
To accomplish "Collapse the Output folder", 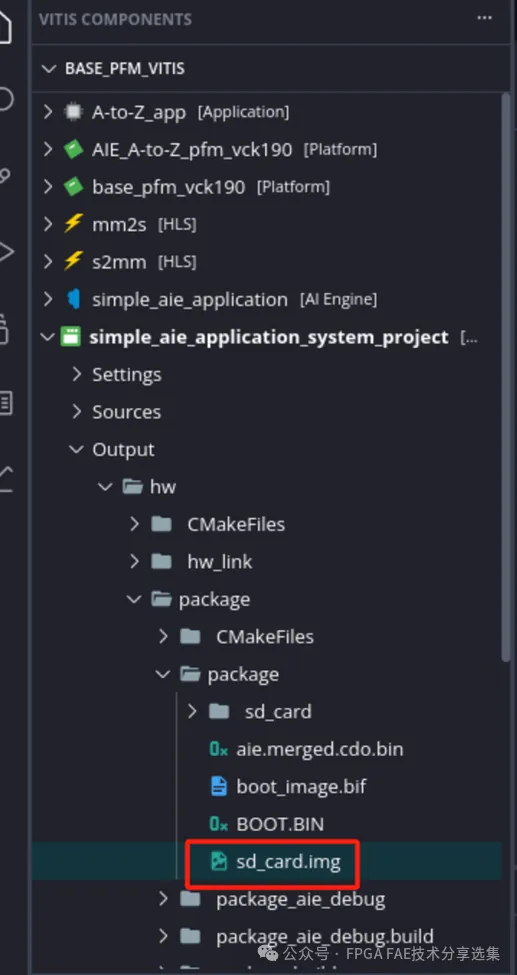I will point(77,449).
